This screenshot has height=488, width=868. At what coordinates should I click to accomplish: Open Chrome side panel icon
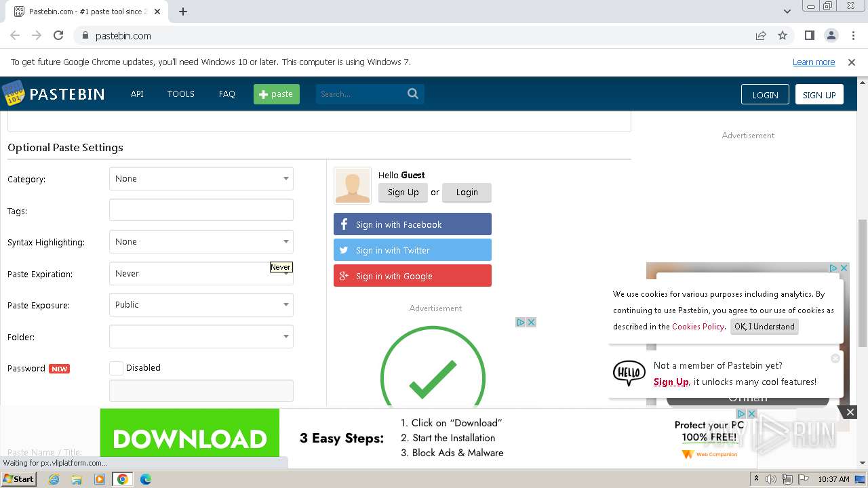coord(809,35)
